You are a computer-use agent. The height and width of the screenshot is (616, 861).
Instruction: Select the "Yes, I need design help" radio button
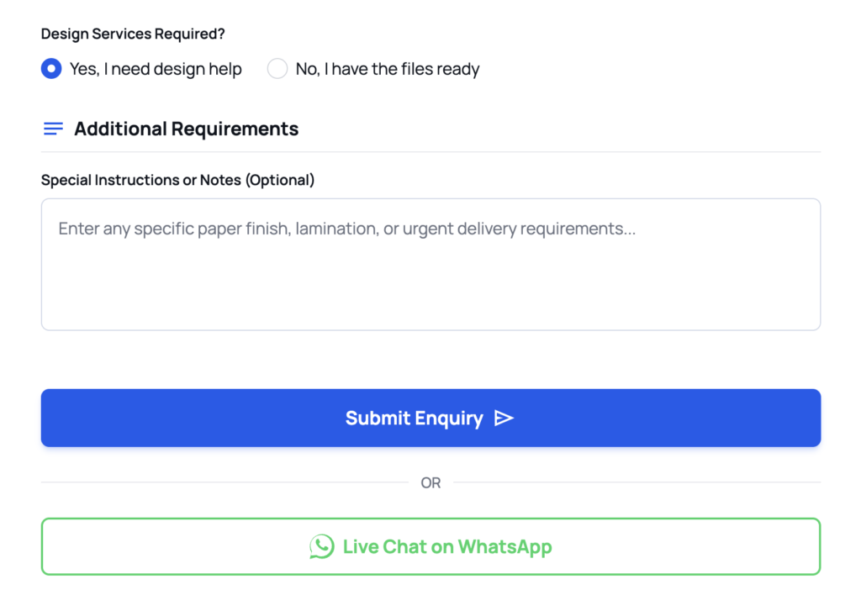click(51, 69)
